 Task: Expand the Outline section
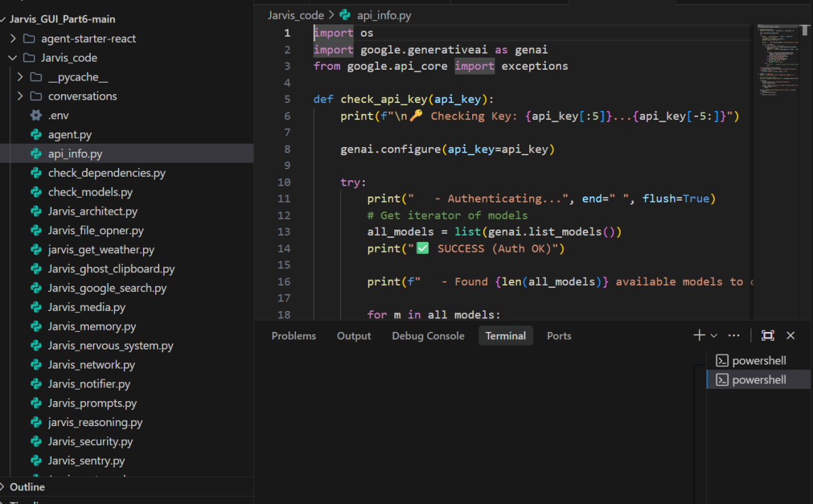point(27,487)
